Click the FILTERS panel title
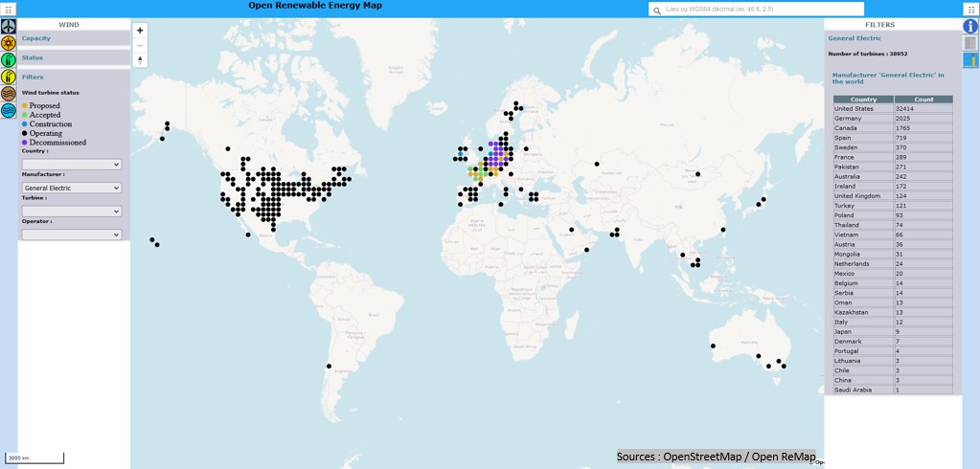Image resolution: width=980 pixels, height=469 pixels. click(879, 24)
